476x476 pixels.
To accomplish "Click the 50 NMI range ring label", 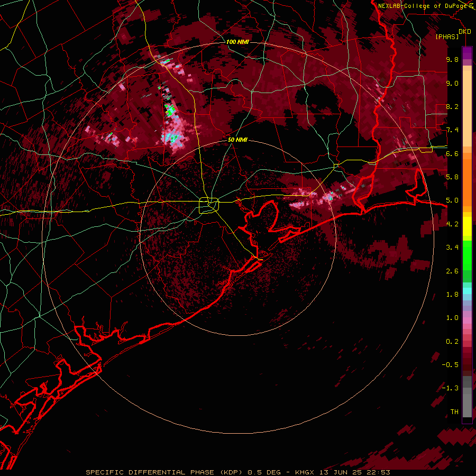I will [x=237, y=140].
